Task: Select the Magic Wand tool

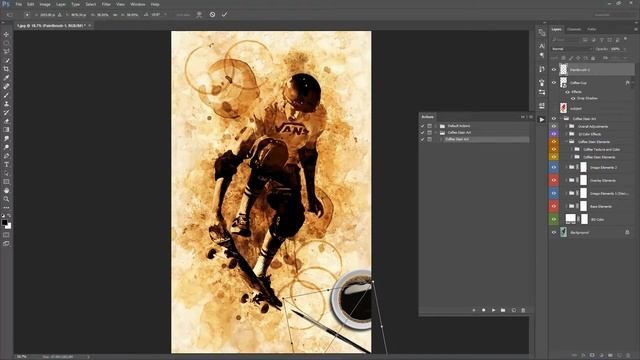Action: [x=6, y=60]
